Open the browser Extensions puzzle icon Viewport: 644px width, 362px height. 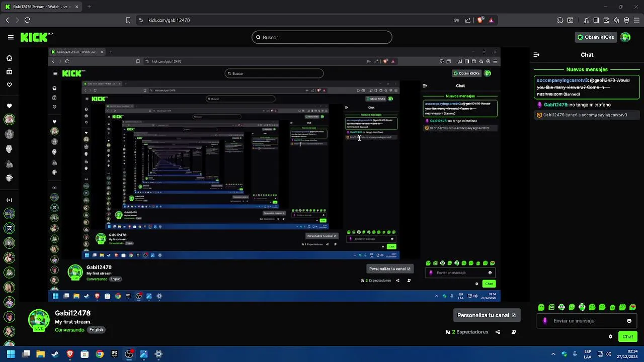[560, 20]
